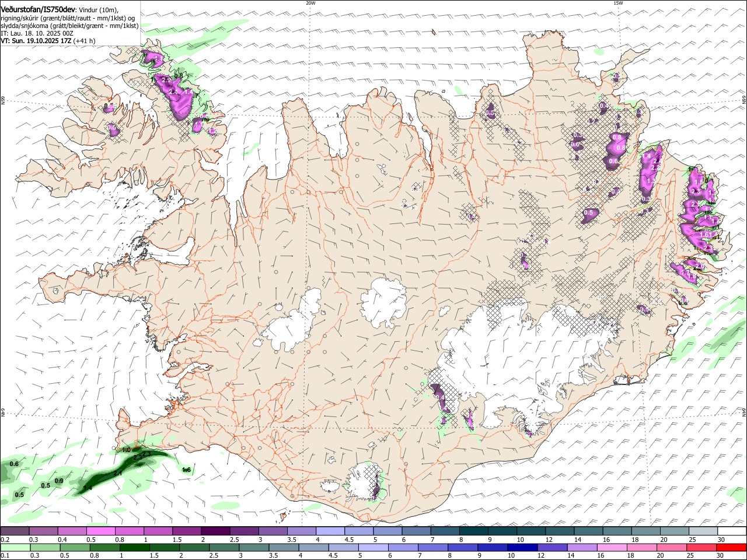Pick the top-row swatch between 18 and 20
The height and width of the screenshot is (560, 747).
[645, 531]
